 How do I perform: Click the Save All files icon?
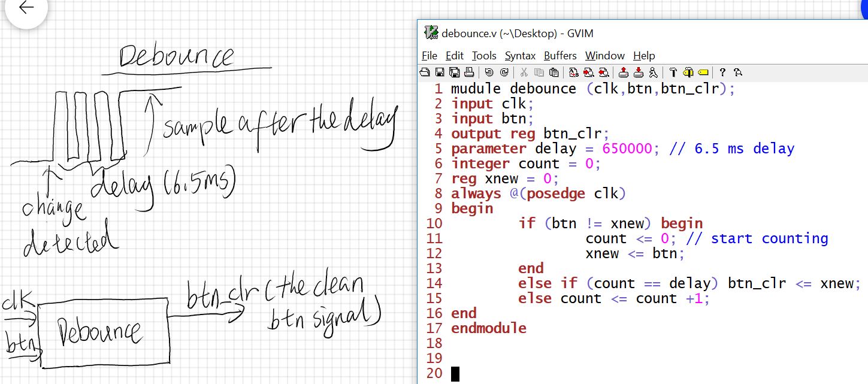454,72
